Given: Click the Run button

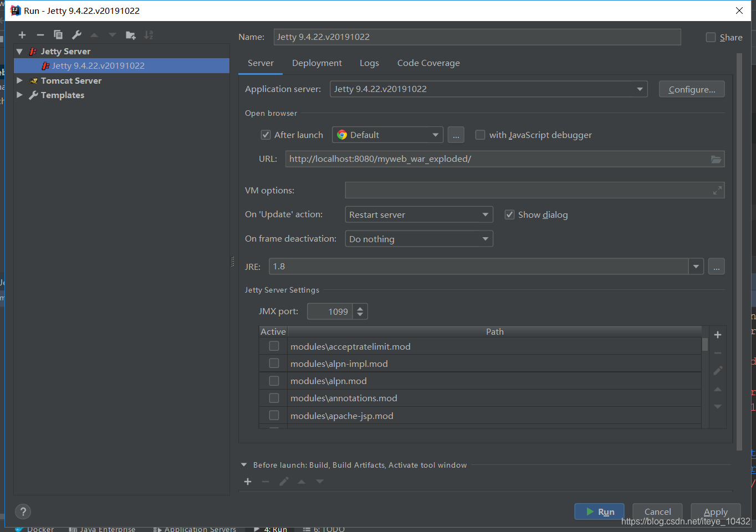Looking at the screenshot, I should pyautogui.click(x=599, y=511).
